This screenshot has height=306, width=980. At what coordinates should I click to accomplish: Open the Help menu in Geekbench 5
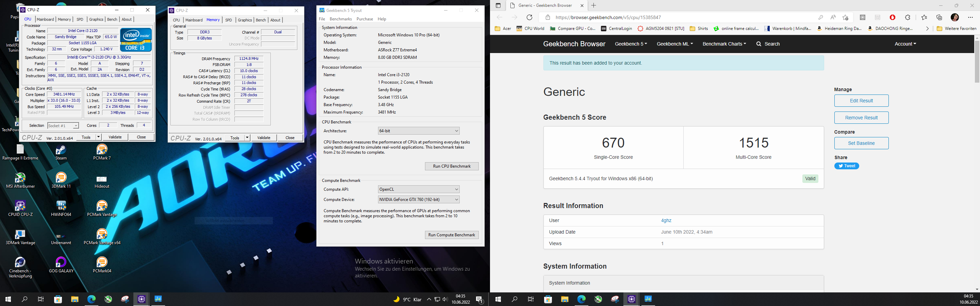[x=382, y=19]
